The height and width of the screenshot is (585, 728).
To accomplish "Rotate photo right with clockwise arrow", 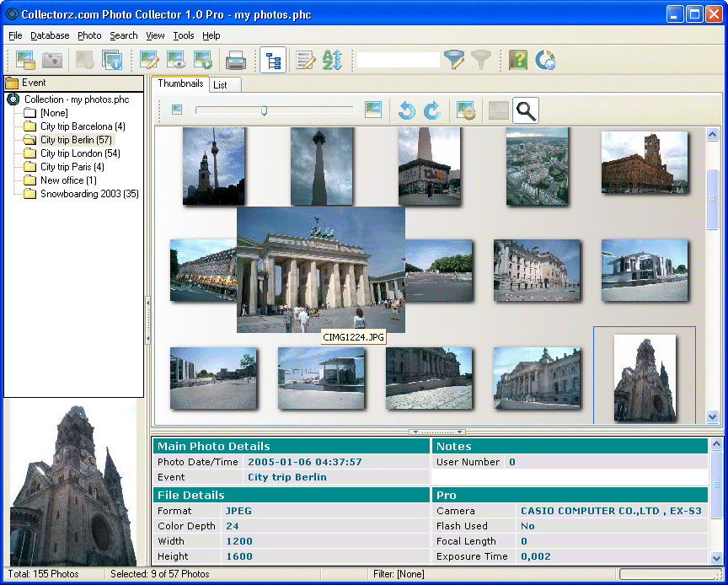I will (432, 110).
